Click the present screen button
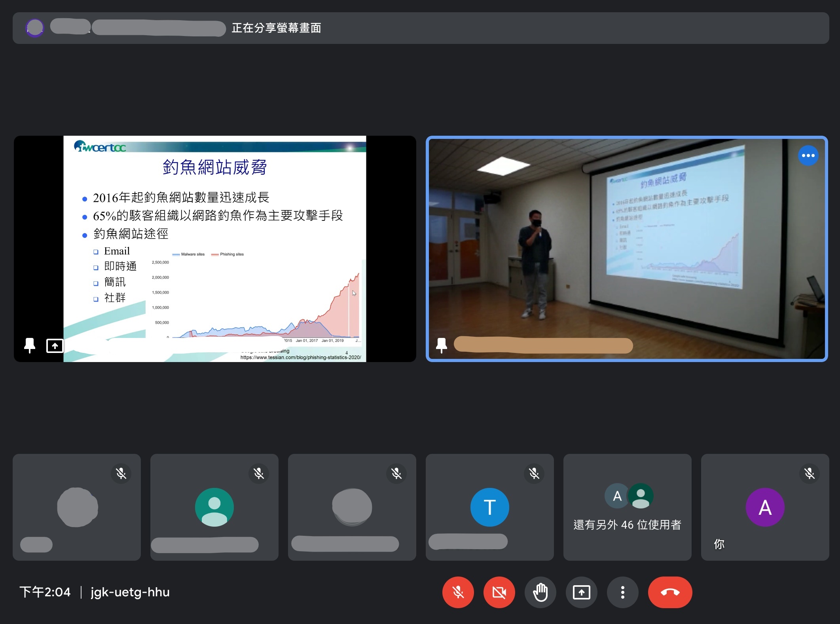Screen dimensions: 840x624 pos(581,592)
